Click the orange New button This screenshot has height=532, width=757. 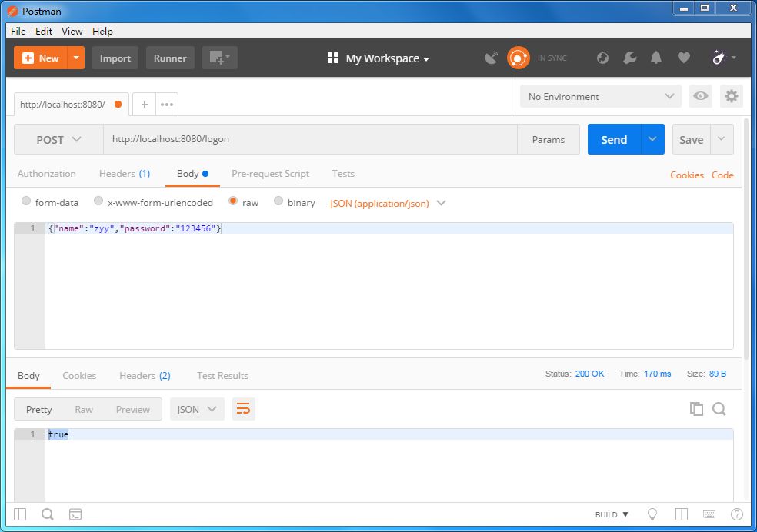point(41,58)
